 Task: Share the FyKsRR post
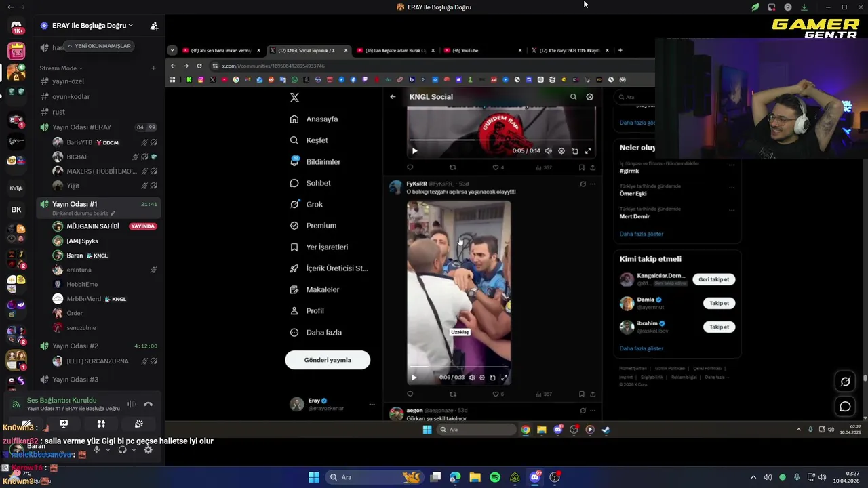click(593, 394)
